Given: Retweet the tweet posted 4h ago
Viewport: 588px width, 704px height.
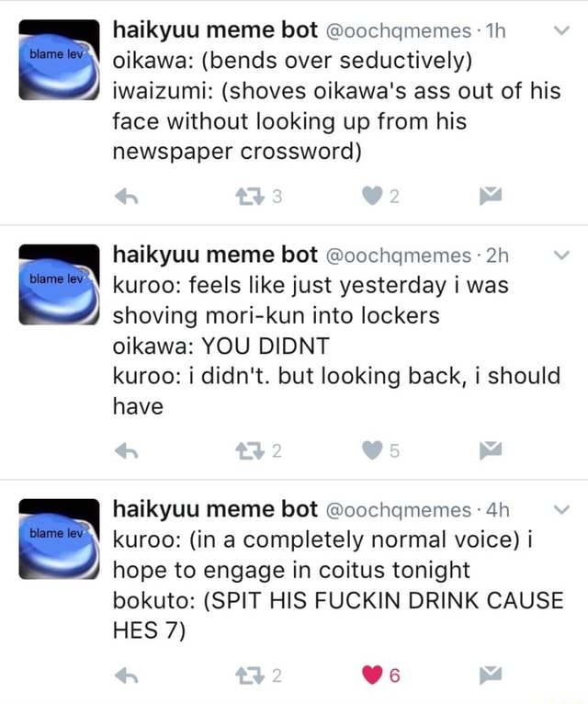Looking at the screenshot, I should (x=250, y=676).
